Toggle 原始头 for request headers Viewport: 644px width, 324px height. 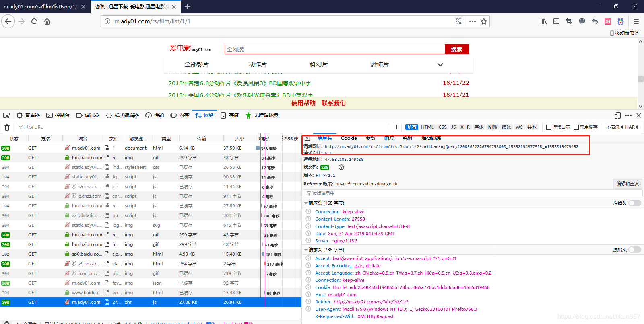pyautogui.click(x=635, y=250)
